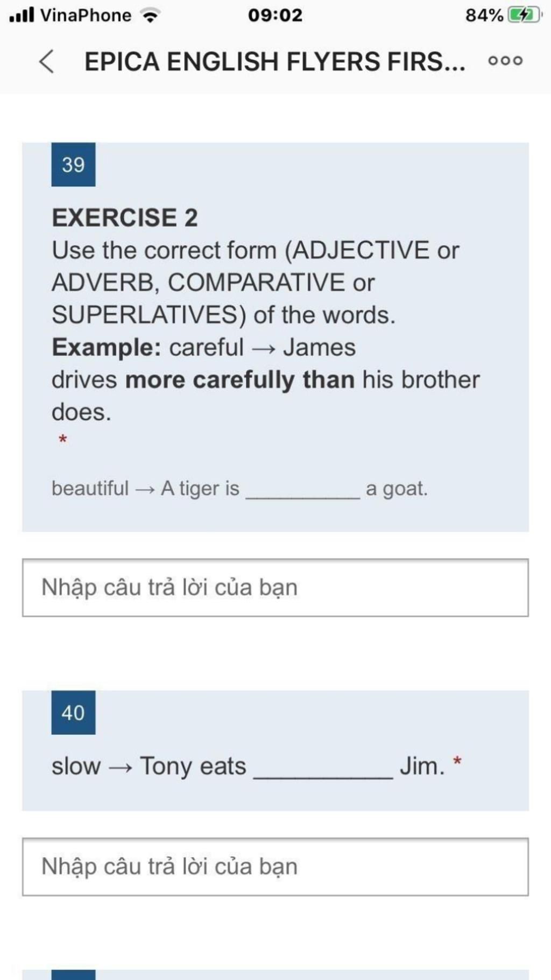The height and width of the screenshot is (980, 551).
Task: Tap the back chevron arrow
Action: point(47,61)
